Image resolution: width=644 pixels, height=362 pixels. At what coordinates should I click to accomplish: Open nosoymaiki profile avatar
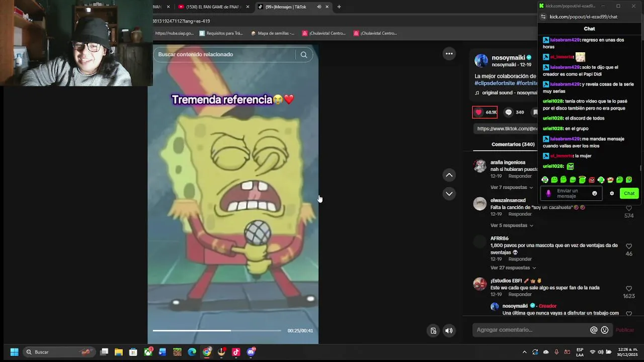[481, 61]
